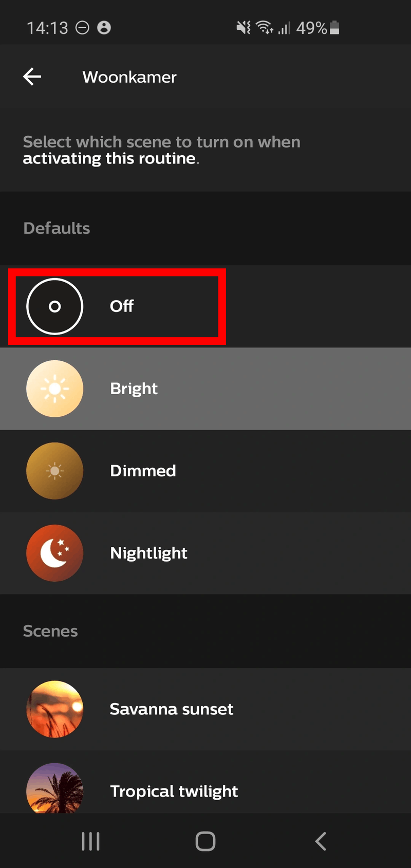Tap the Wi-Fi status icon
This screenshot has height=868, width=411.
[x=265, y=27]
